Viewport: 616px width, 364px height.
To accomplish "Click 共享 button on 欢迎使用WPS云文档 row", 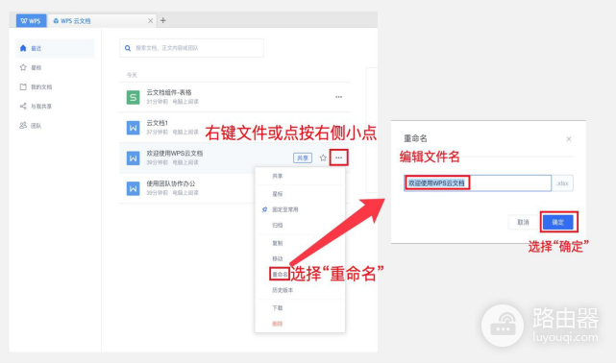I will [303, 158].
